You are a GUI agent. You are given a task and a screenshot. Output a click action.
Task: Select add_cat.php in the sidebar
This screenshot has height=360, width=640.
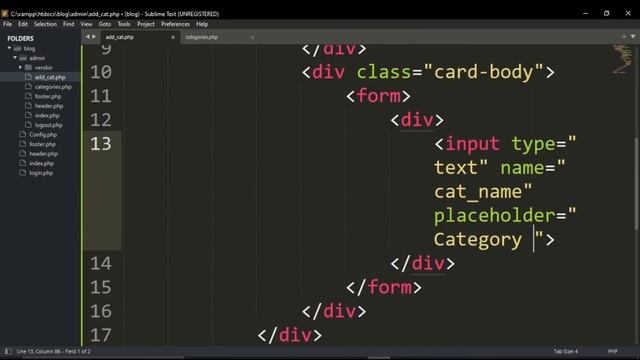click(x=50, y=77)
